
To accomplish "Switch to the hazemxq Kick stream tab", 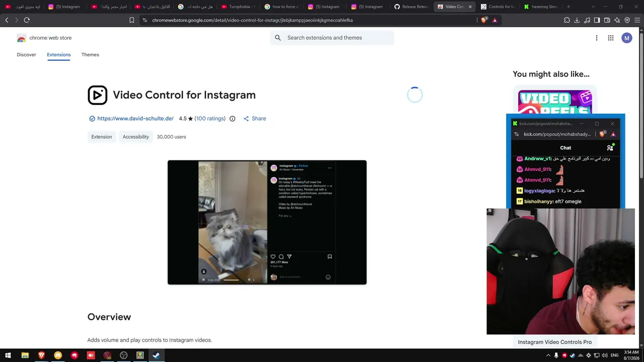I will pyautogui.click(x=541, y=7).
